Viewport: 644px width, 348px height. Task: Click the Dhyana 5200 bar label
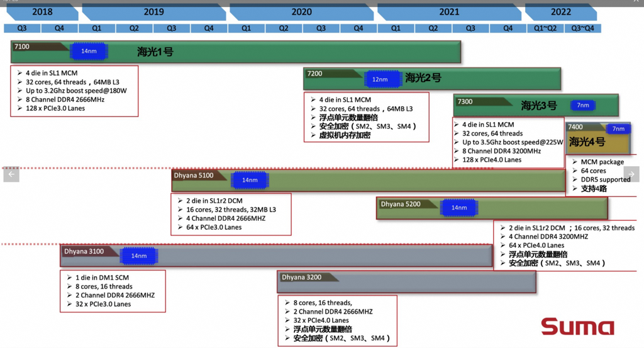click(x=401, y=204)
